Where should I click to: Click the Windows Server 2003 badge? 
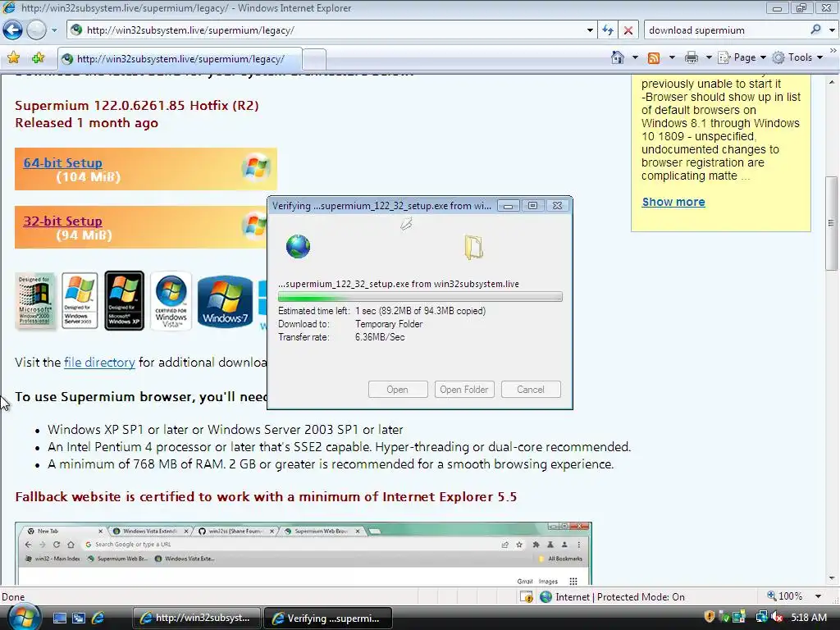coord(80,300)
